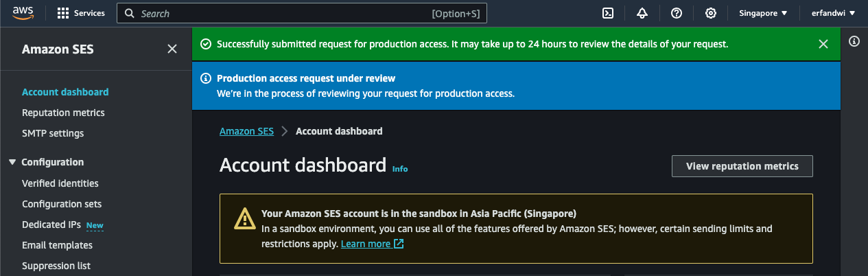
Task: Click View reputation metrics button
Action: 742,166
